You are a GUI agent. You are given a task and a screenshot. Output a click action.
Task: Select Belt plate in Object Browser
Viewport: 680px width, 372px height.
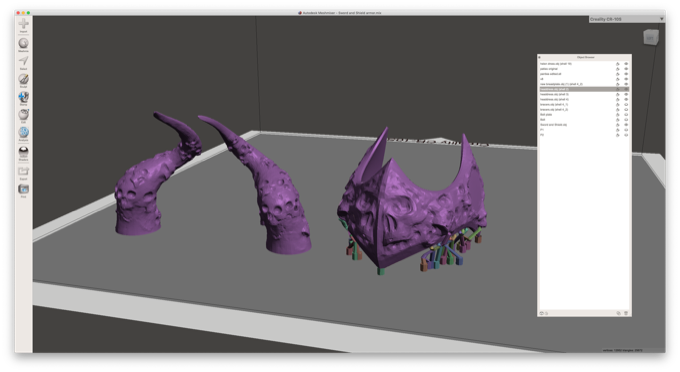coord(584,114)
